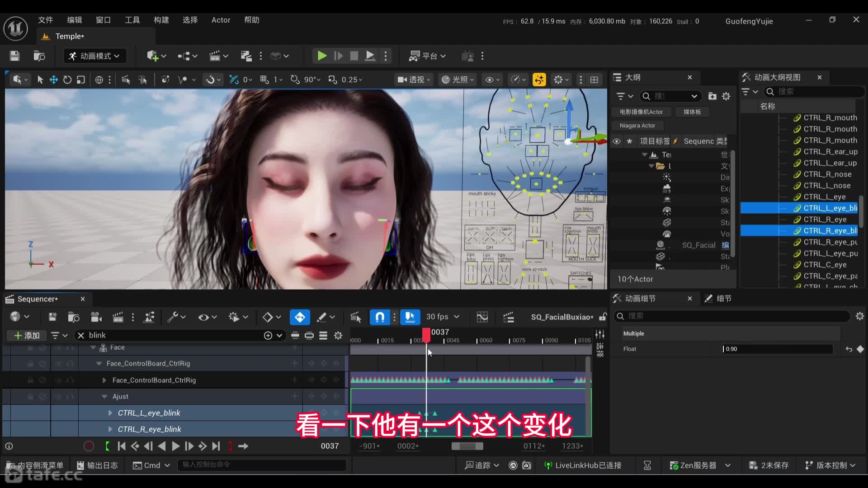Click the render movie clapperboard icon in Sequencer

click(x=118, y=317)
